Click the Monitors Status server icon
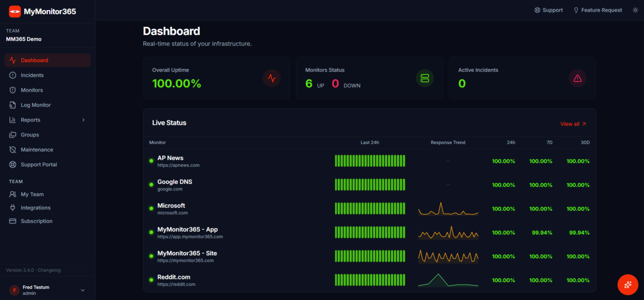 pos(425,78)
